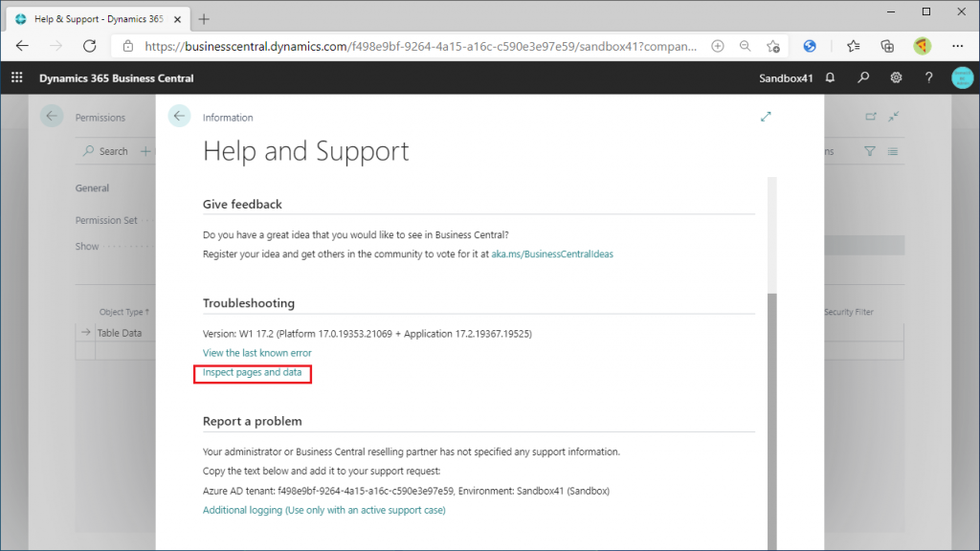Click the browser address bar URL
The height and width of the screenshot is (551, 980).
point(420,46)
